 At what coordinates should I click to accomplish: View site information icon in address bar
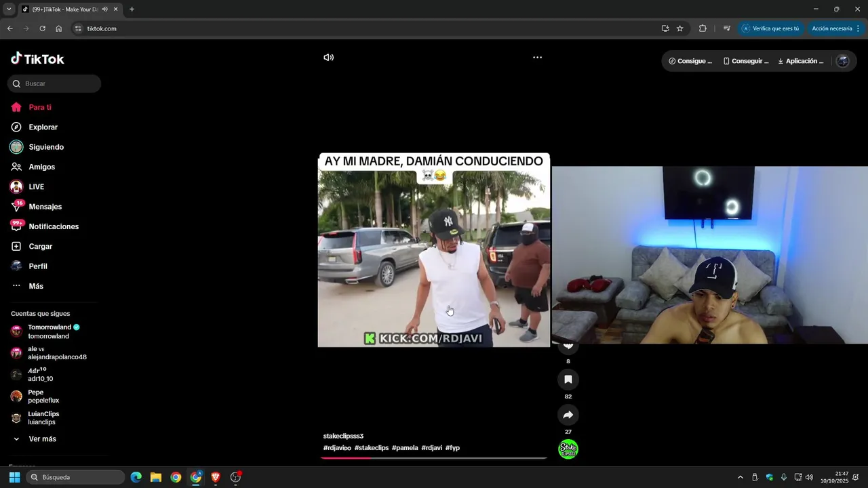(x=78, y=28)
